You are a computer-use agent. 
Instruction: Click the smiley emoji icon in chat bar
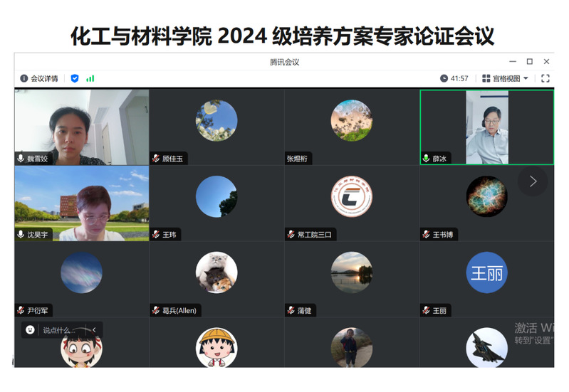[30, 329]
